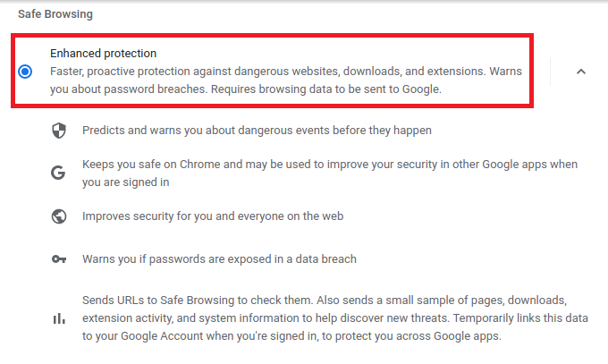Click the vertical divider beside the collapse chevron

[551, 72]
